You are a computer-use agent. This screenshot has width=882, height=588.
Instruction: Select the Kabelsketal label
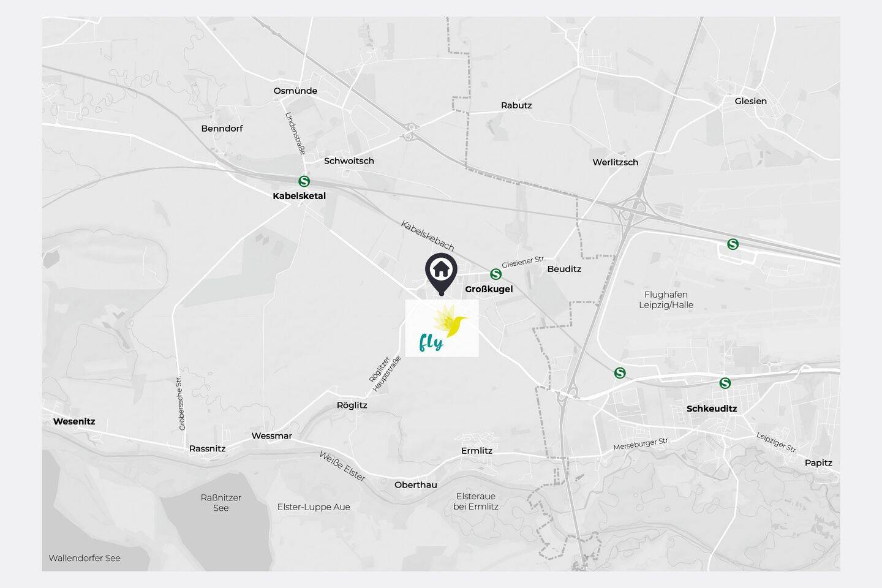(299, 196)
